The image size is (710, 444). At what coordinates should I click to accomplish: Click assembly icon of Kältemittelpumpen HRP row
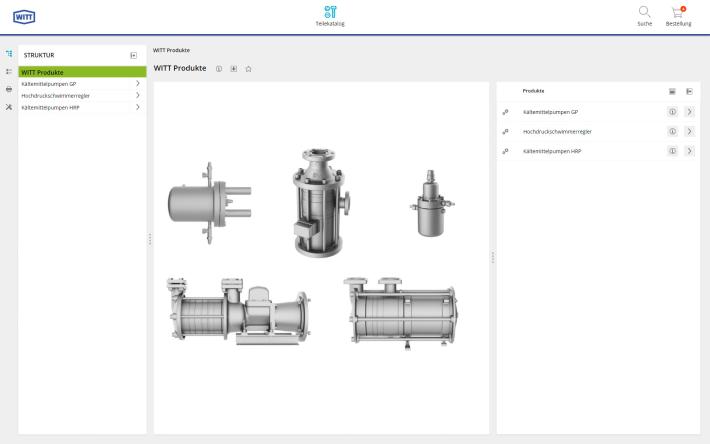(505, 151)
